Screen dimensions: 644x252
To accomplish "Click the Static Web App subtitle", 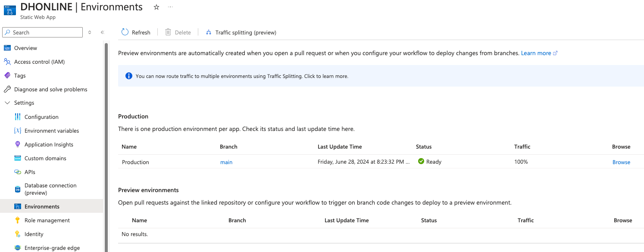I will tap(38, 17).
